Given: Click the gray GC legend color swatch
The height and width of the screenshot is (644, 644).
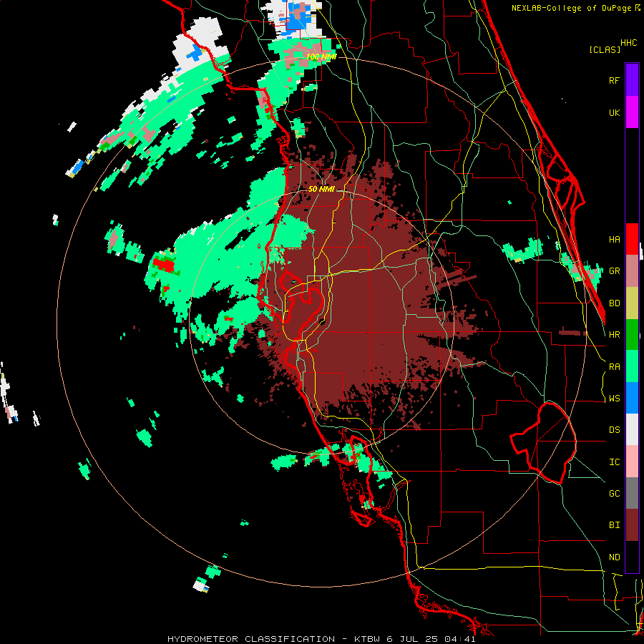Looking at the screenshot, I should pyautogui.click(x=632, y=493).
